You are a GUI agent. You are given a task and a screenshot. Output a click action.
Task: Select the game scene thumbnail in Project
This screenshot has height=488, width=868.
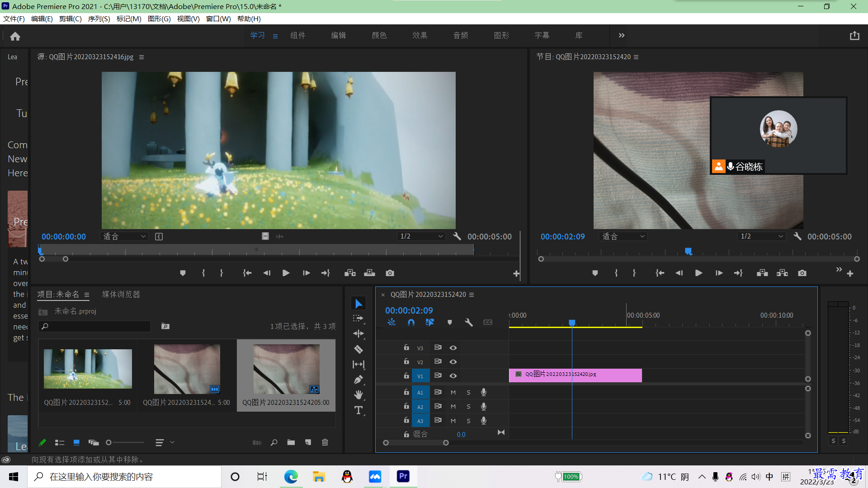(88, 369)
